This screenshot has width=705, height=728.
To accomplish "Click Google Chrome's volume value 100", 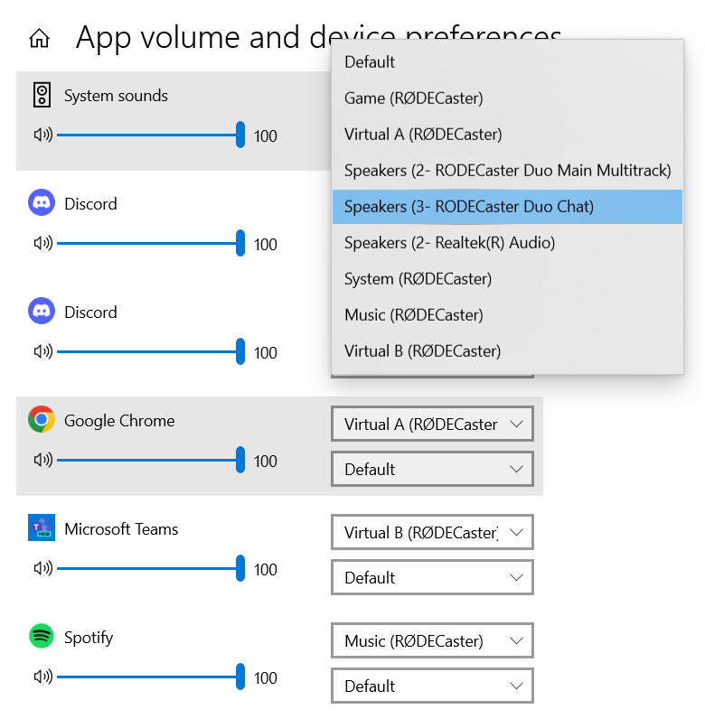I will point(266,462).
